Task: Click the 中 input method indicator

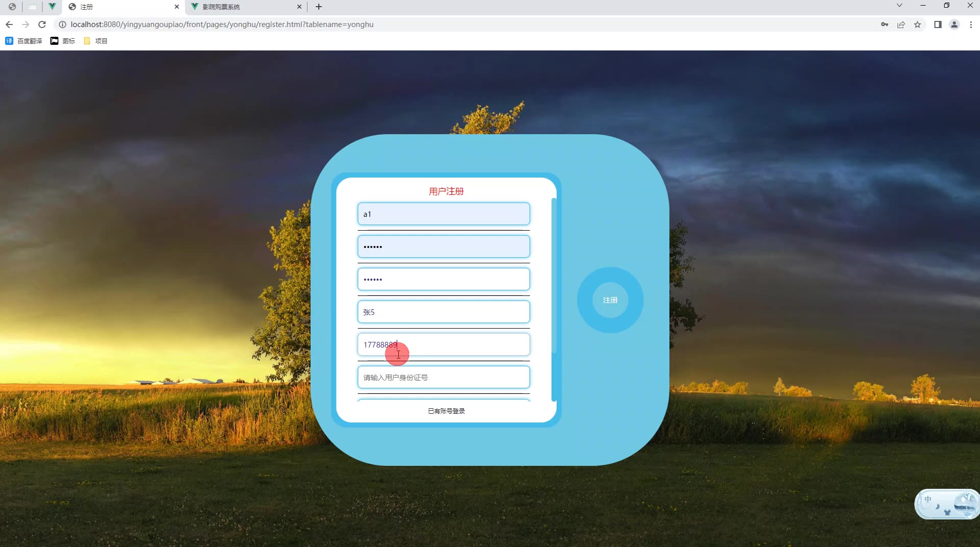Action: pyautogui.click(x=928, y=500)
